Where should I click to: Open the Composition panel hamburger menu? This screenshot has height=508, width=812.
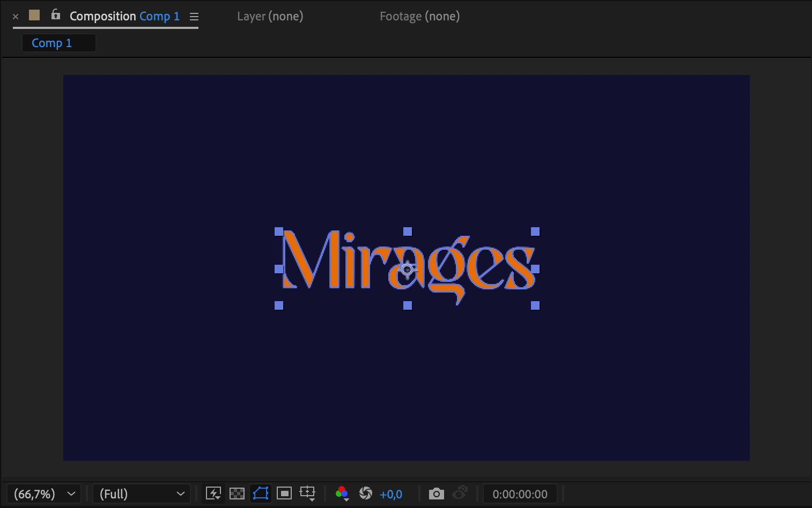194,17
